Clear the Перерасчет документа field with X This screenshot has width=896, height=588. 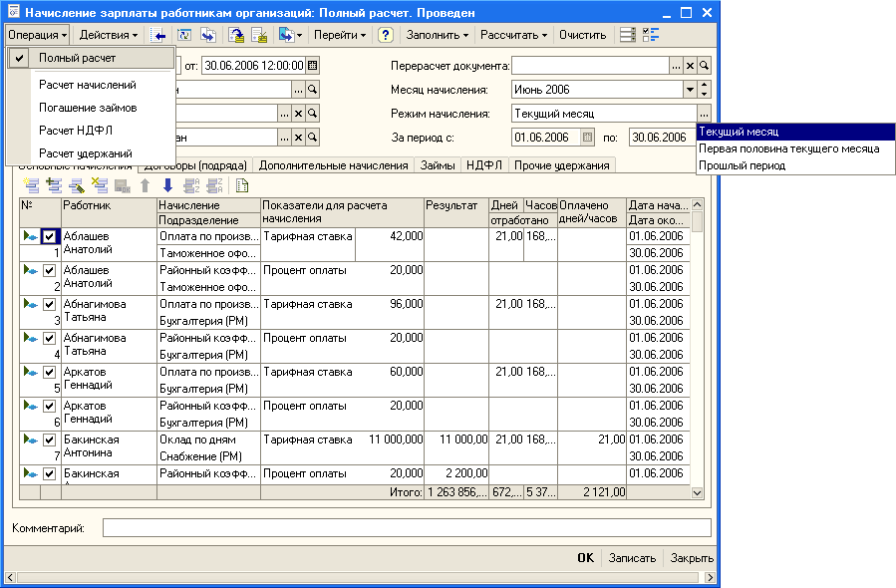(690, 66)
